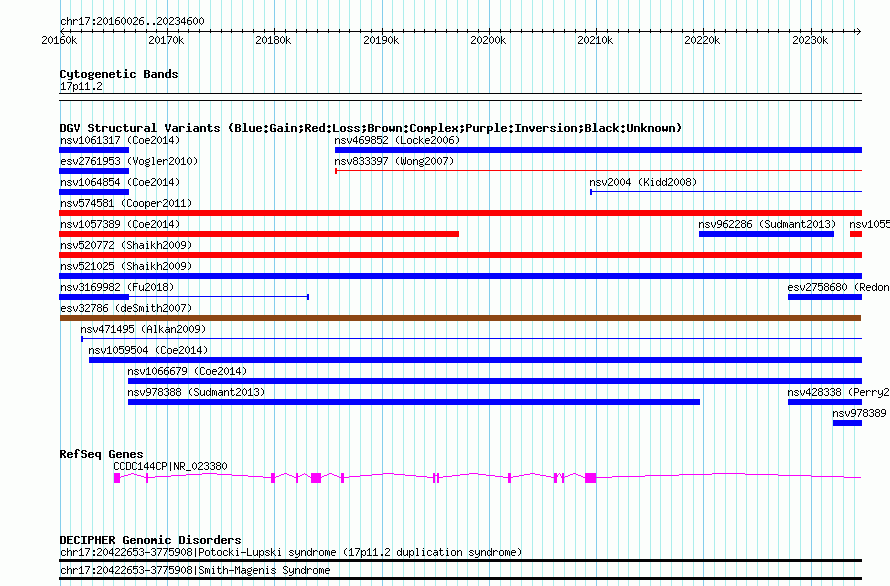Open the Potocki-Lupski syndrome DECIPHER entry
The height and width of the screenshot is (586, 890).
pyautogui.click(x=291, y=552)
